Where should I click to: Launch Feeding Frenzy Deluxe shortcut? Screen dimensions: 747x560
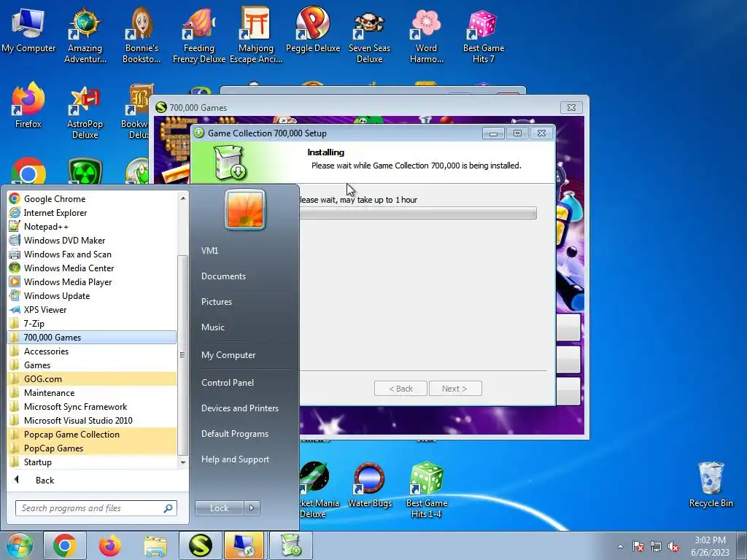pos(198,36)
